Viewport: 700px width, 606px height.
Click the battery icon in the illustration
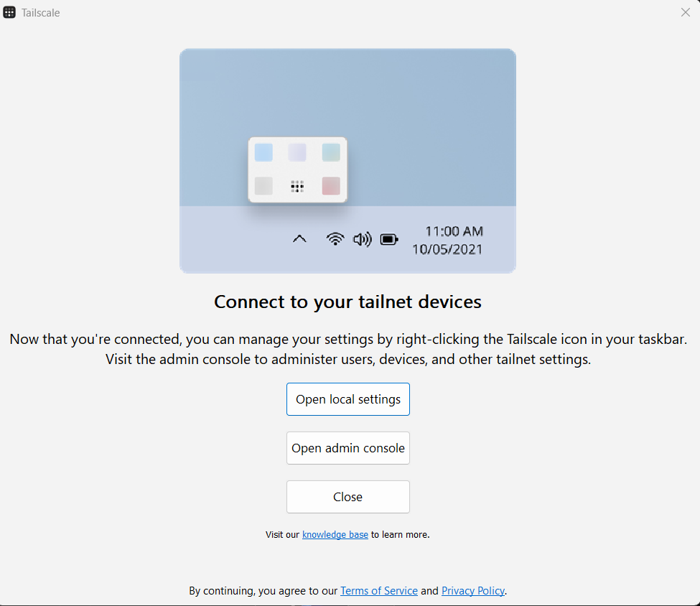[389, 239]
